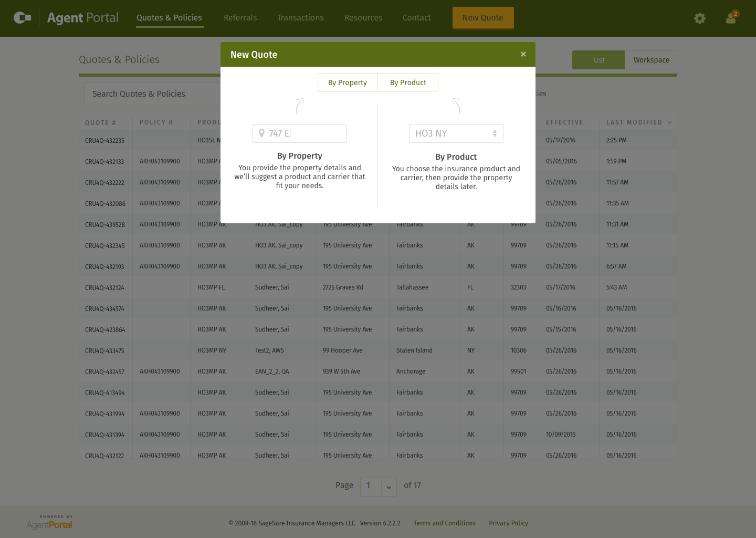
Task: Open the Privacy Policy link
Action: [x=508, y=523]
